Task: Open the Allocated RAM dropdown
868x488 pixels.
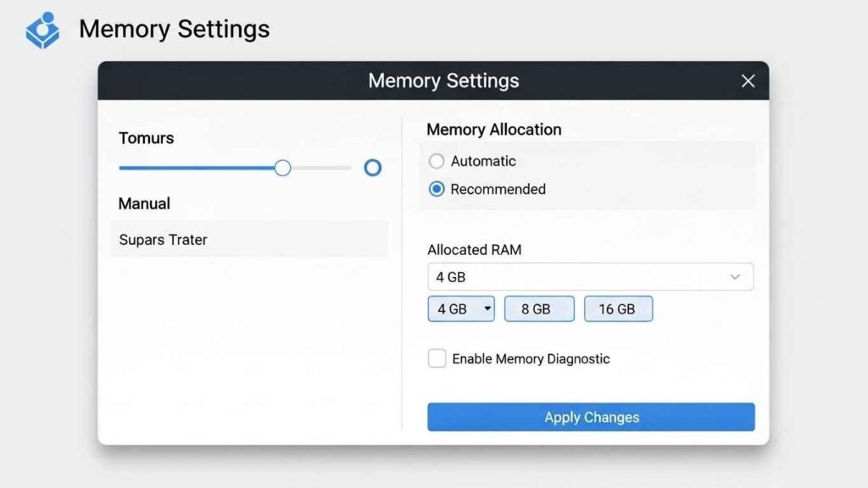Action: (590, 277)
